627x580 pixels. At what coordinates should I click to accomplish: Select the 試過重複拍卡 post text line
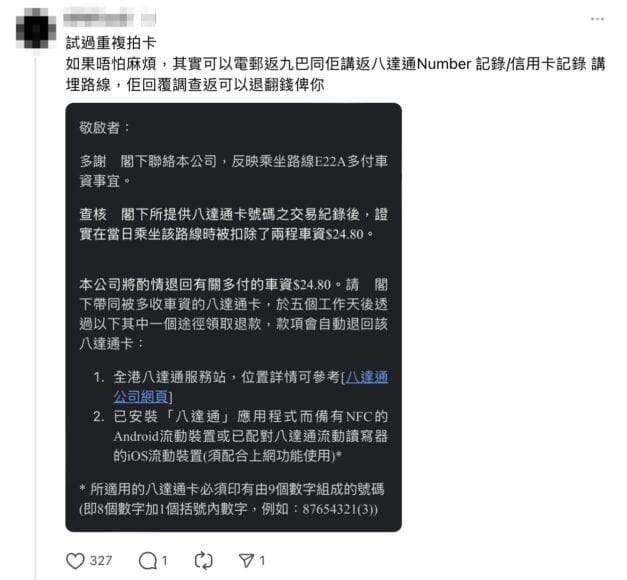point(111,43)
